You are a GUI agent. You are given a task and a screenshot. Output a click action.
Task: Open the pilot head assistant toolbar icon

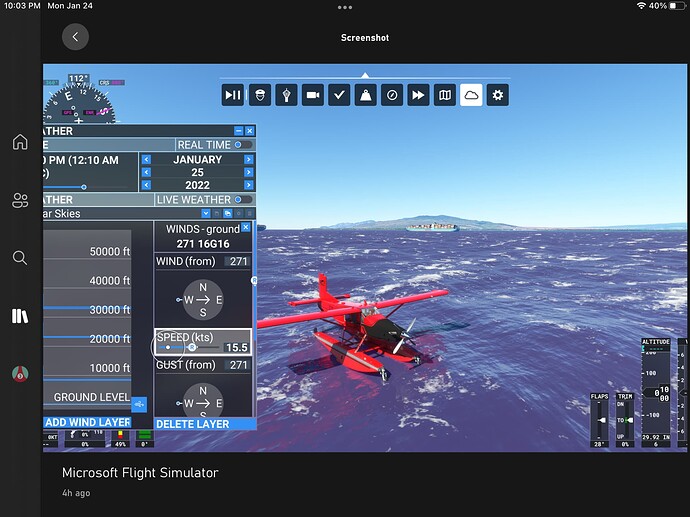point(260,95)
